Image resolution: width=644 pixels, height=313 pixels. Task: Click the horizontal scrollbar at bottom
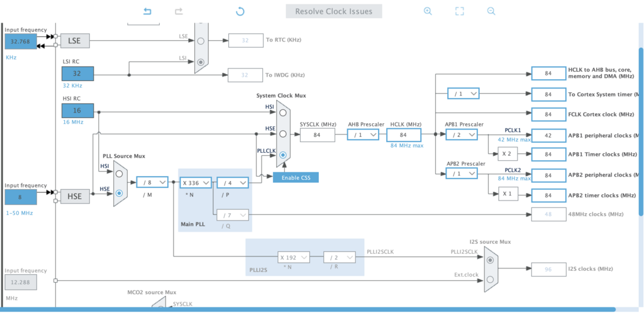(x=314, y=309)
